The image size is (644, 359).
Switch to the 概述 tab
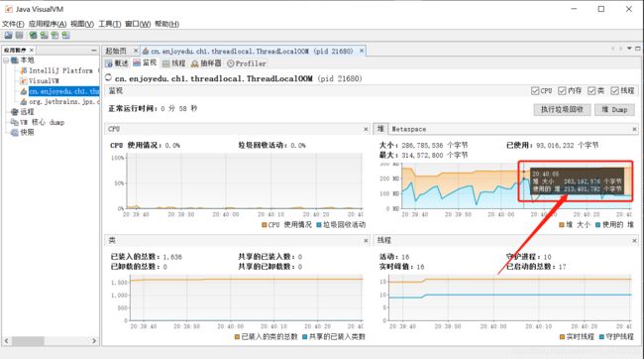point(117,63)
